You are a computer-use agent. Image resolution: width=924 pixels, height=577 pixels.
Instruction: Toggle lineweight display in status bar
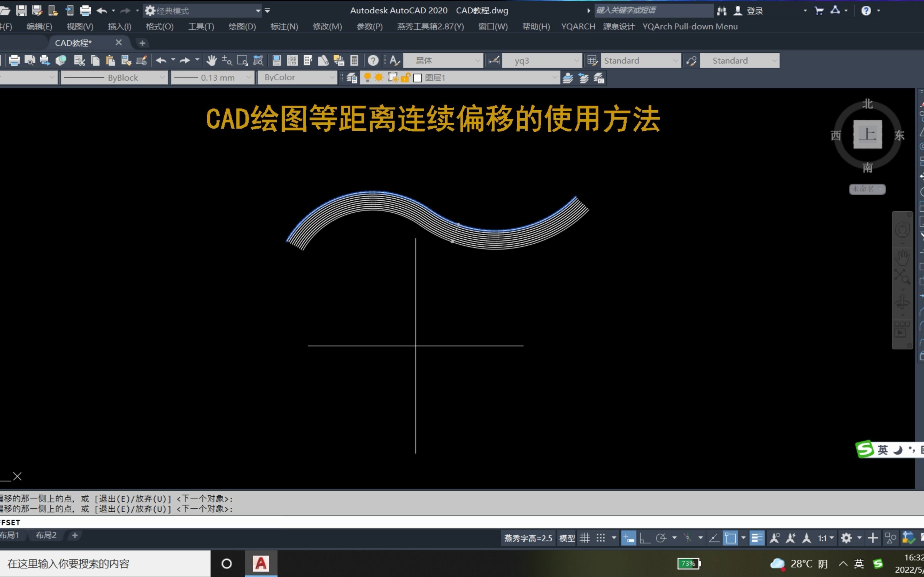(x=756, y=538)
